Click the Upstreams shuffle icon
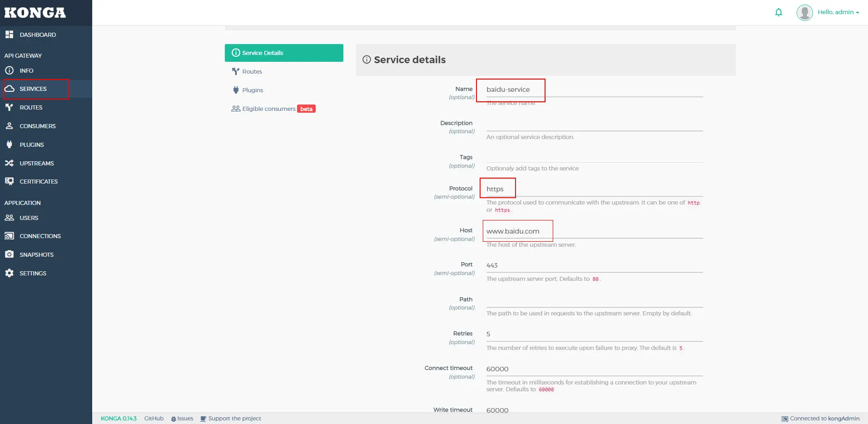Image resolution: width=868 pixels, height=424 pixels. coord(9,163)
